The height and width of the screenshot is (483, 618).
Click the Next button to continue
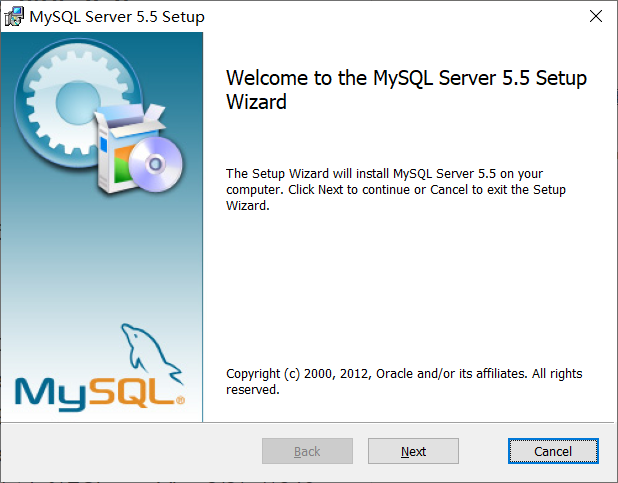point(413,451)
